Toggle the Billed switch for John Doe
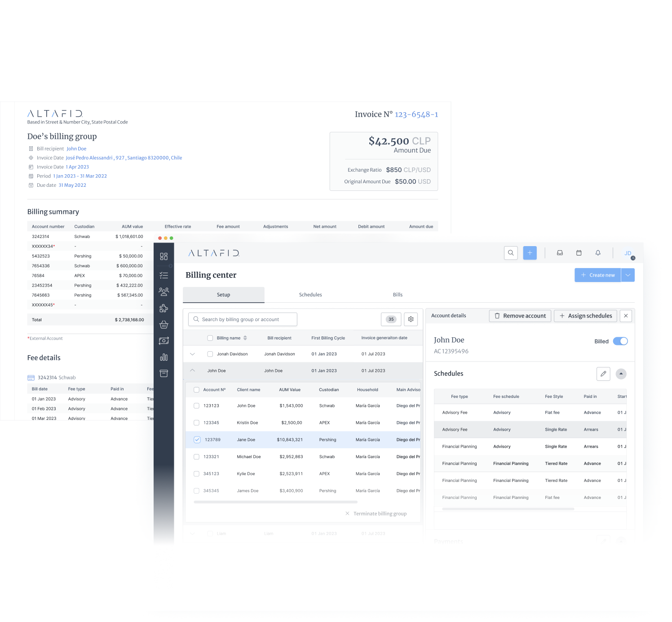Image resolution: width=672 pixels, height=622 pixels. 620,341
